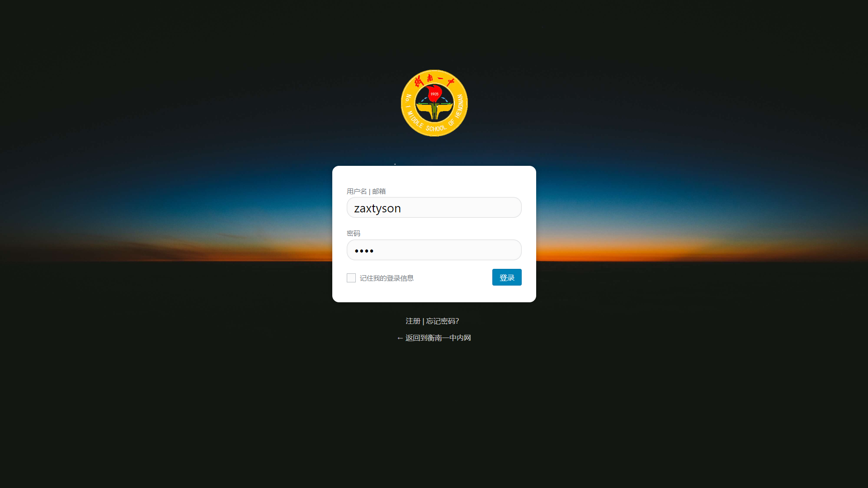Follow the 返回到衡南一中内网 link
Screen dimensions: 868x488
(x=438, y=338)
